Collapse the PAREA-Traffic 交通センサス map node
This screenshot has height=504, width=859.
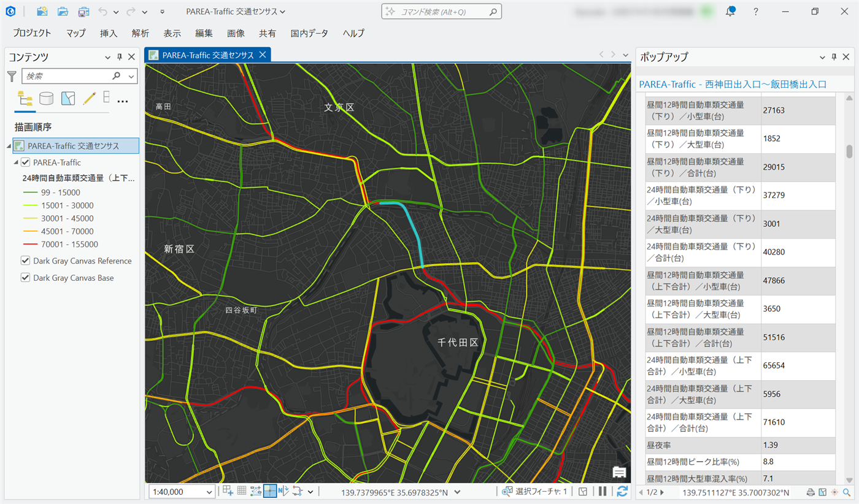9,146
